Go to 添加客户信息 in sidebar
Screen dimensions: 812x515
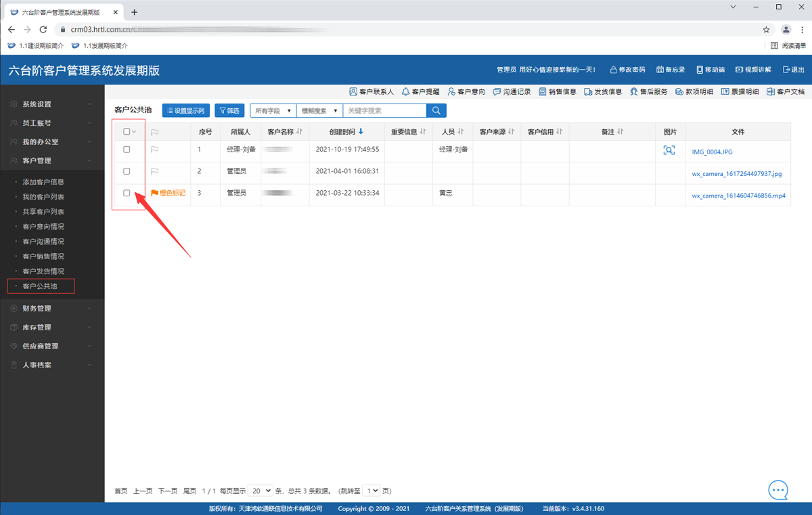(43, 182)
